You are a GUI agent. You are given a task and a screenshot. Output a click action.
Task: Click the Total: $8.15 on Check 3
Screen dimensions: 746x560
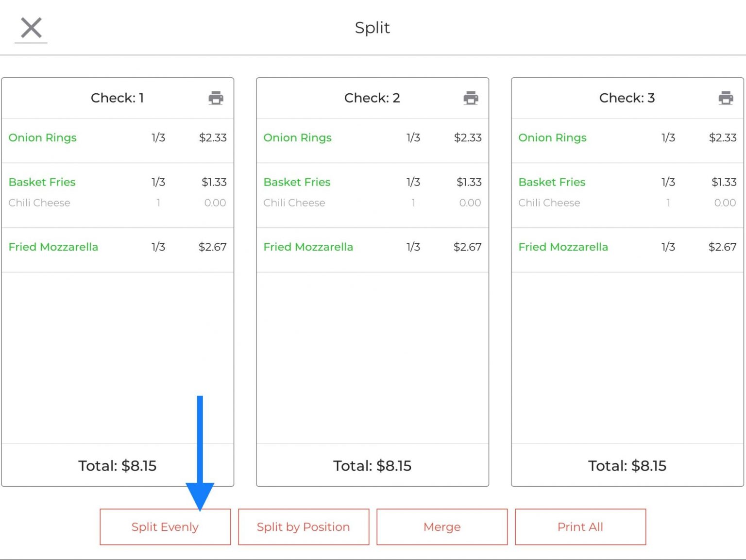(x=627, y=465)
